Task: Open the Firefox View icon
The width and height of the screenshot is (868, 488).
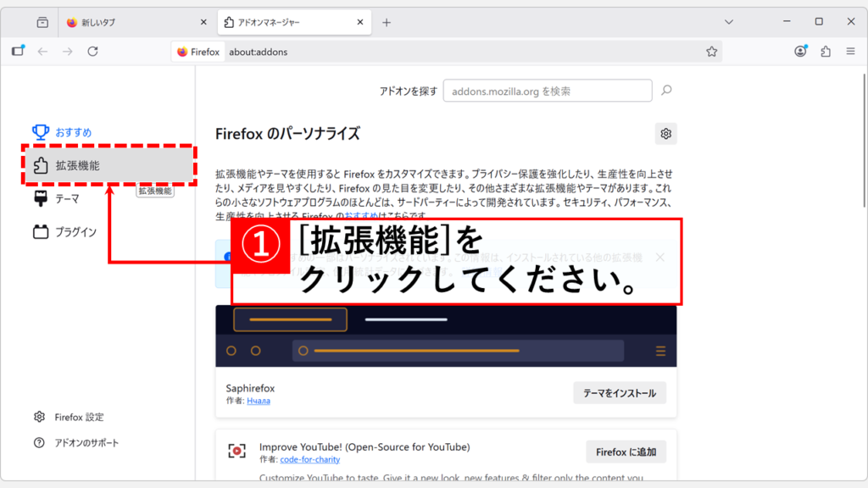Action: [x=42, y=23]
